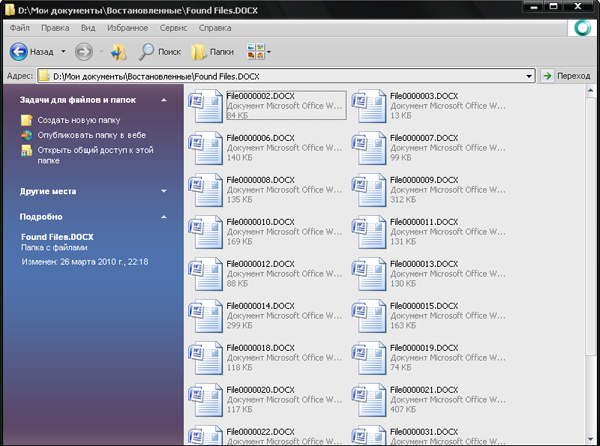Collapse the 'Подробно' details panel
This screenshot has height=446, width=600.
pos(164,217)
